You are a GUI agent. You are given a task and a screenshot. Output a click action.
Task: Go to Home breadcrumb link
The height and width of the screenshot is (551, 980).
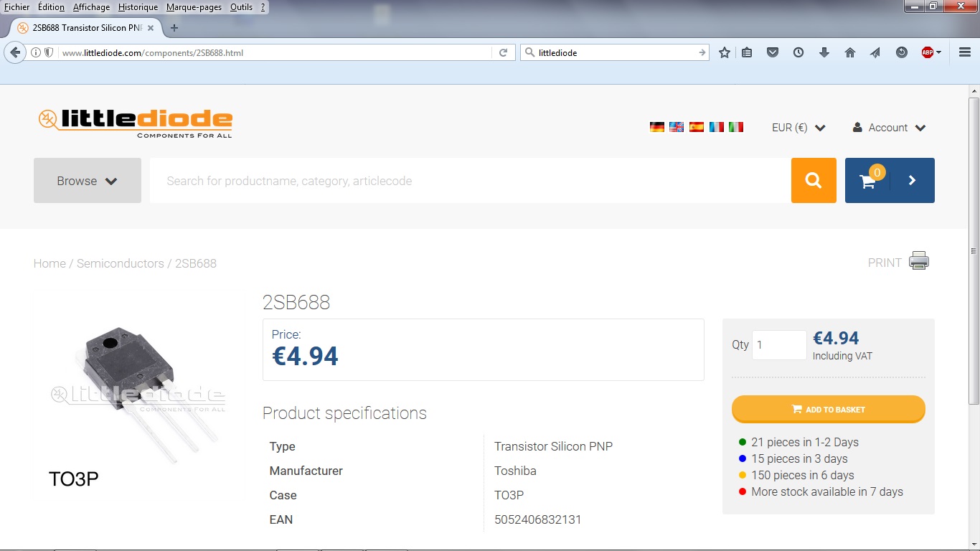[50, 263]
